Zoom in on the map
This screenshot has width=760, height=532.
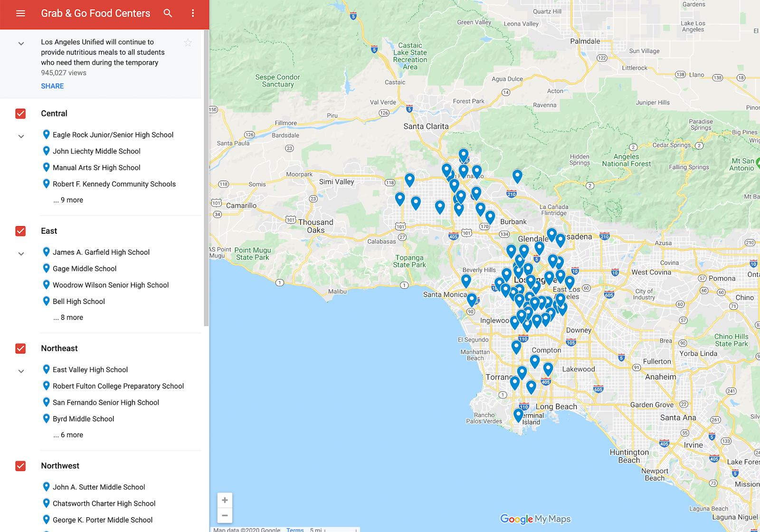click(225, 500)
